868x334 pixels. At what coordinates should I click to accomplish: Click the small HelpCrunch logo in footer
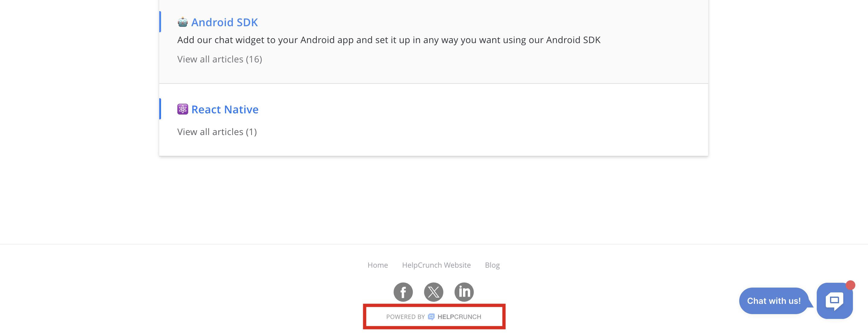pos(431,317)
